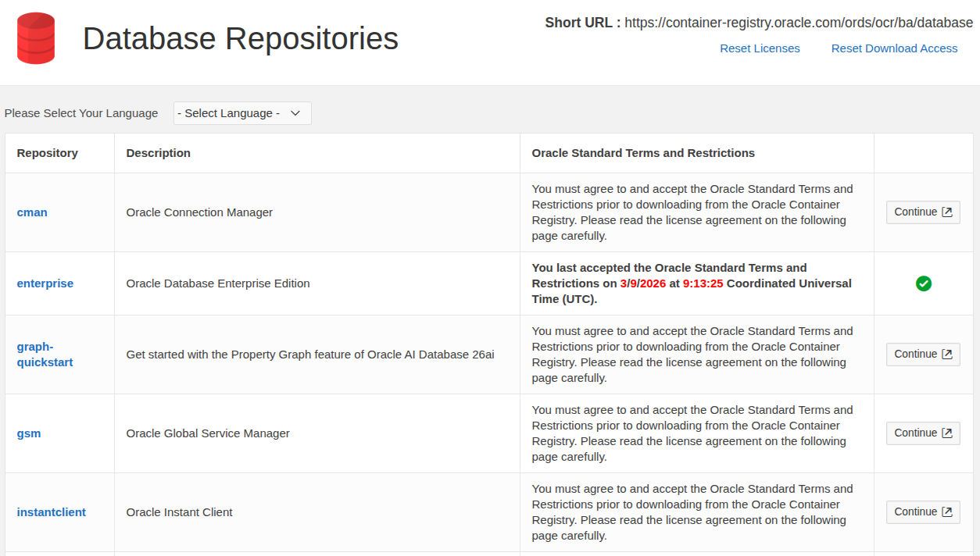
Task: Click the Short URL label
Action: point(583,23)
